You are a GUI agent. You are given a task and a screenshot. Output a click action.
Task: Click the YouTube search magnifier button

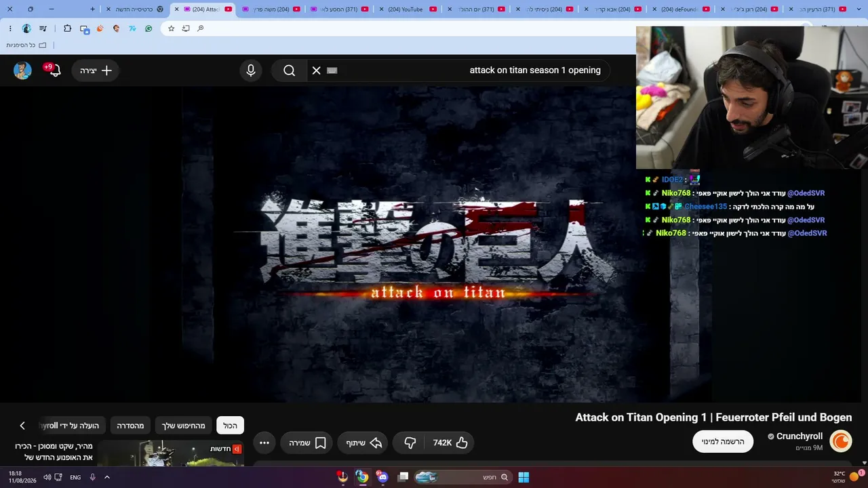[289, 70]
